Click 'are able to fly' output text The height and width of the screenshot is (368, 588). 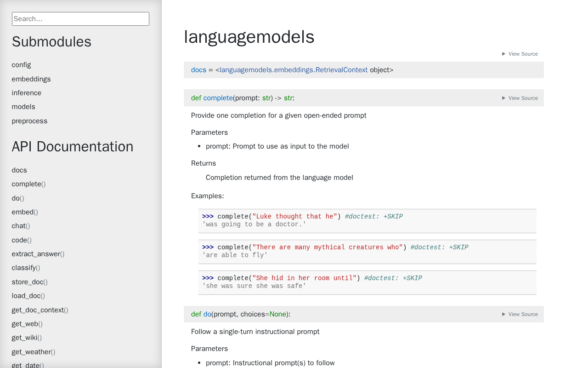point(235,255)
